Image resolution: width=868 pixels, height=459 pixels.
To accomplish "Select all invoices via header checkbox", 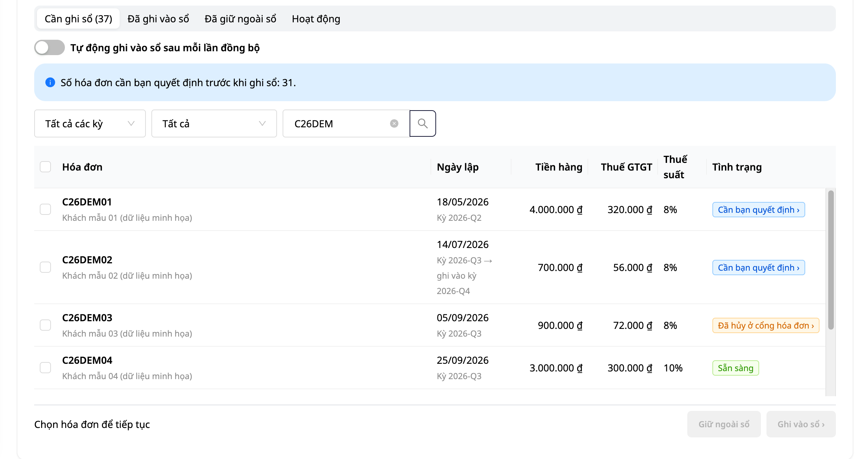I will coord(45,167).
